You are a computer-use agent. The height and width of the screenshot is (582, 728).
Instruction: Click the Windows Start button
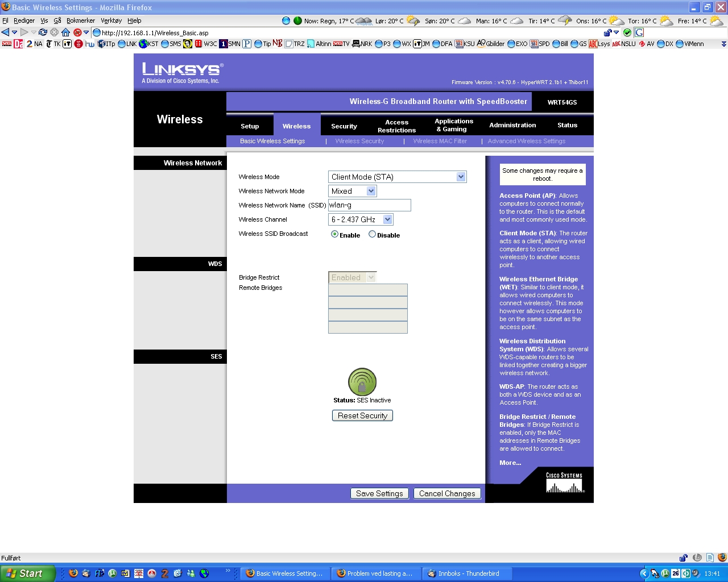[28, 573]
